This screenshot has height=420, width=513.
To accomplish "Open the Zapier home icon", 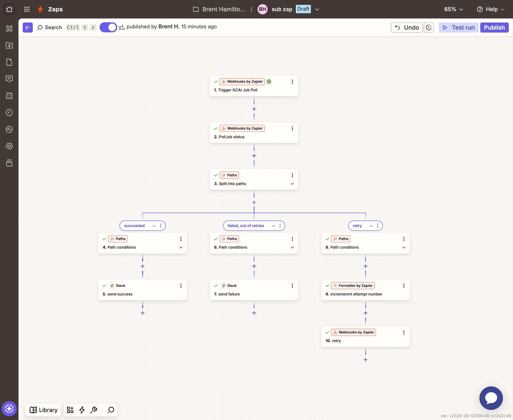I will 9,9.
